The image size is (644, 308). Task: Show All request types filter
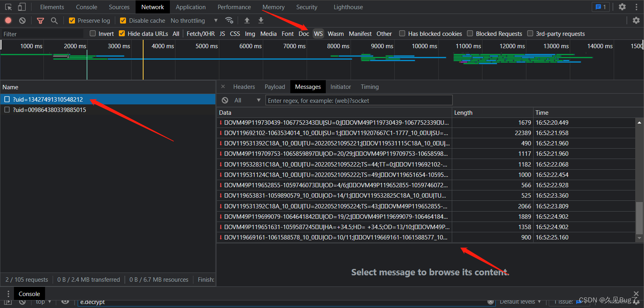point(176,33)
